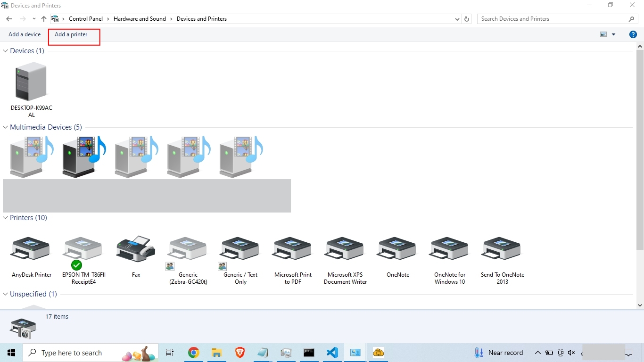Open File Explorer from the taskbar
The image size is (644, 362).
(x=216, y=353)
